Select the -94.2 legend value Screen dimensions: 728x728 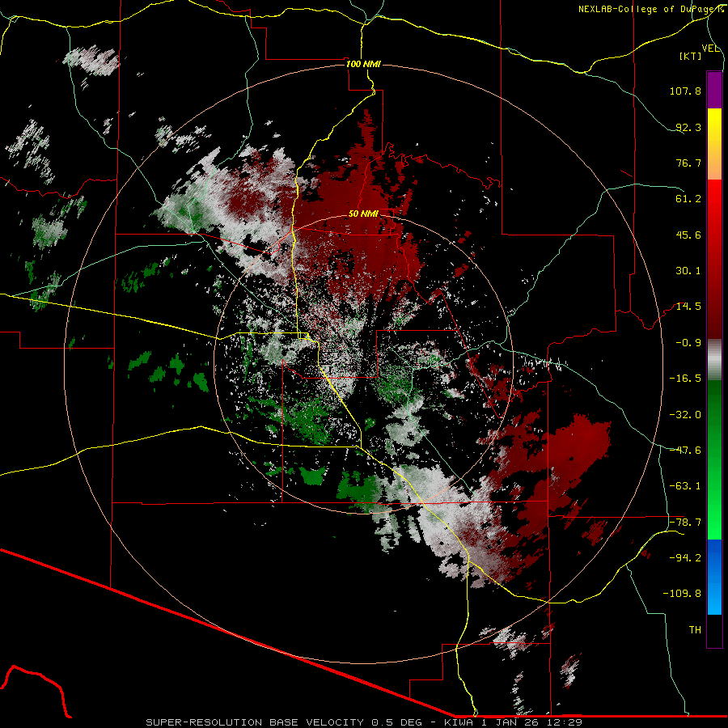point(685,558)
